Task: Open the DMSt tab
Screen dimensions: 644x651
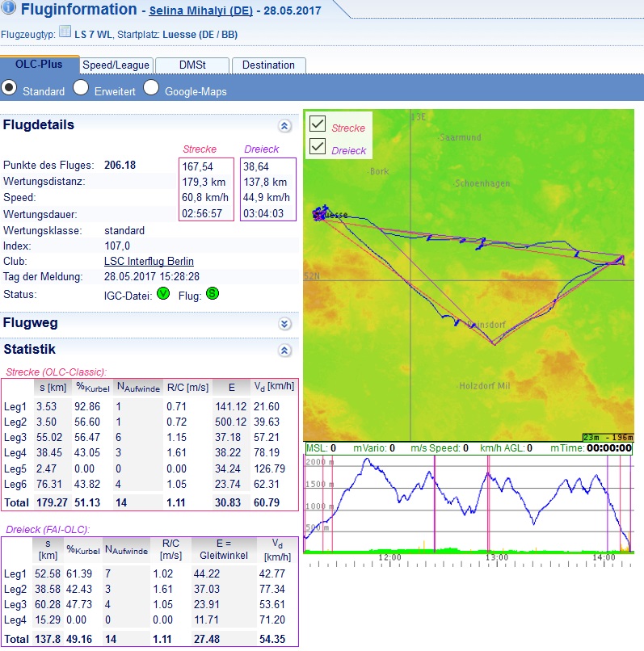Action: [191, 65]
